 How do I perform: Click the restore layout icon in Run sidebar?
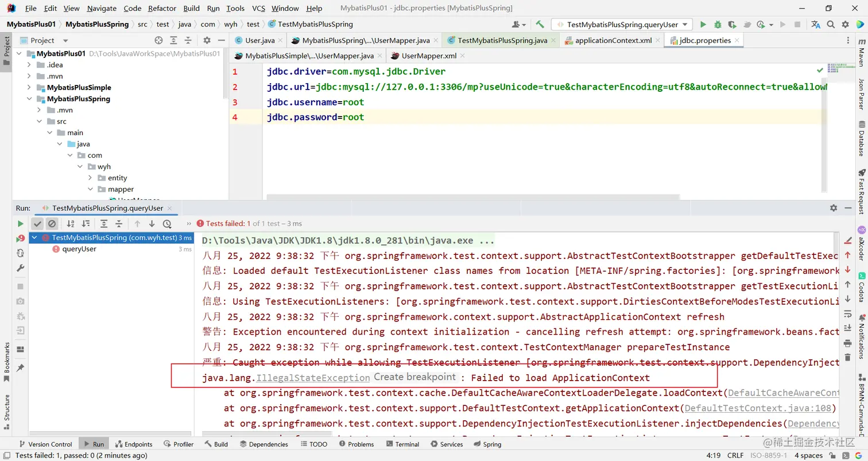tap(21, 349)
